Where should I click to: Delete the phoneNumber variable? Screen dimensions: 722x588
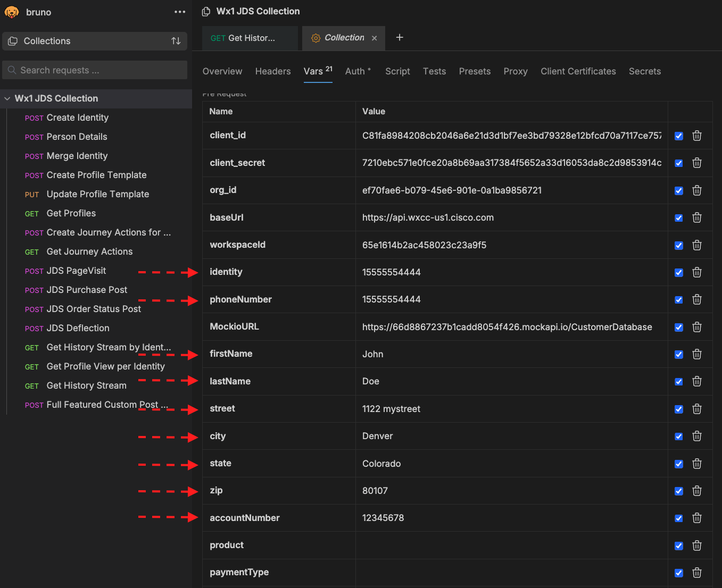[697, 299]
